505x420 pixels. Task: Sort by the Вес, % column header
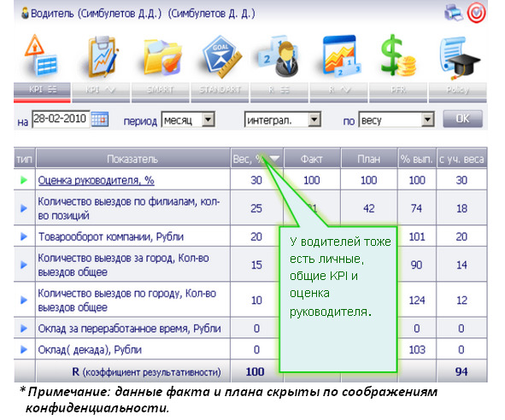tap(256, 159)
